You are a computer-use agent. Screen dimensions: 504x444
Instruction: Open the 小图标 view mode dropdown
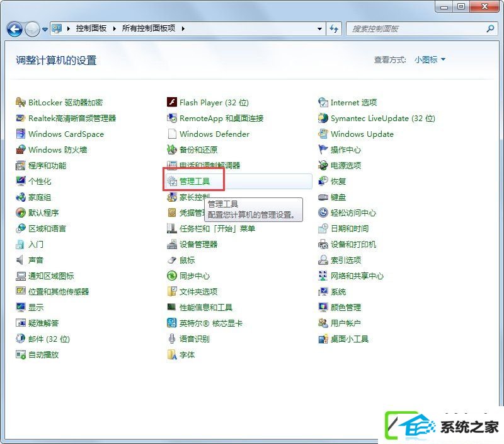coord(430,59)
